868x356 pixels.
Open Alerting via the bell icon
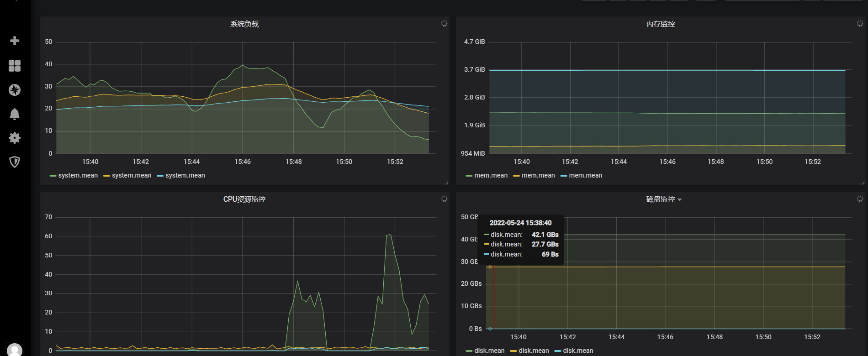click(x=15, y=114)
